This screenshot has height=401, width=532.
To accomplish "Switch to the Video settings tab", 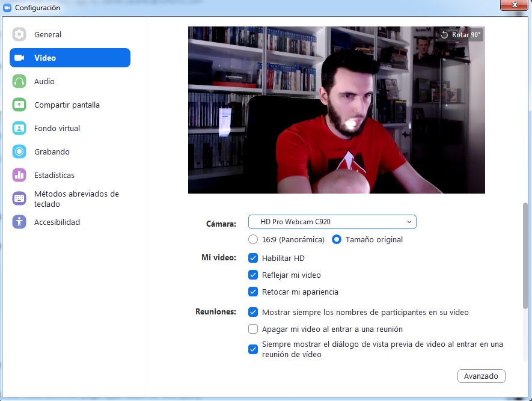I will (x=70, y=58).
